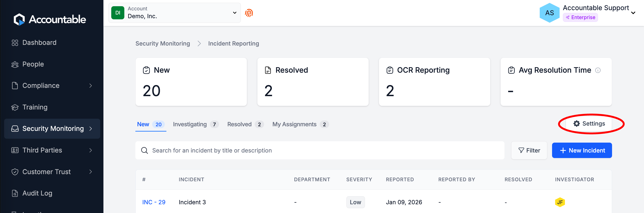Open the Filter options button
The width and height of the screenshot is (644, 213).
coord(529,150)
